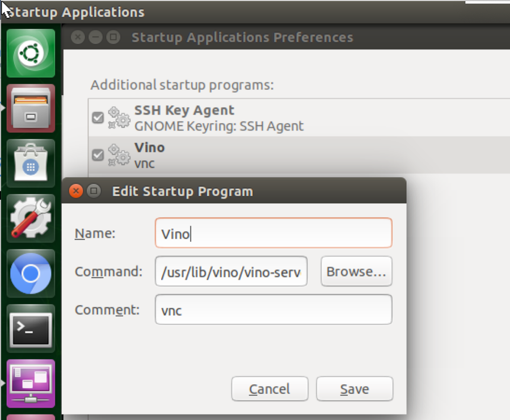Image resolution: width=510 pixels, height=420 pixels.
Task: Maximize the Startup Applications Preferences window
Action: 113,37
